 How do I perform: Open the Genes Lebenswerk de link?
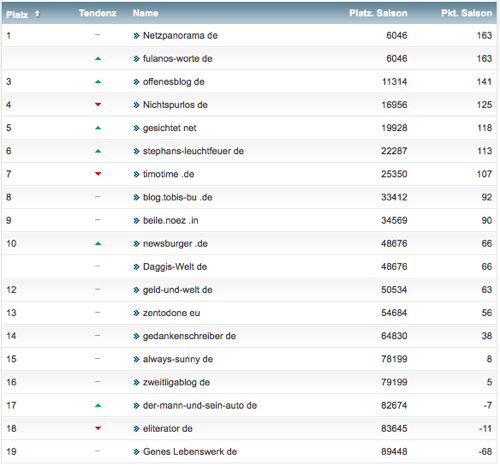(x=190, y=452)
